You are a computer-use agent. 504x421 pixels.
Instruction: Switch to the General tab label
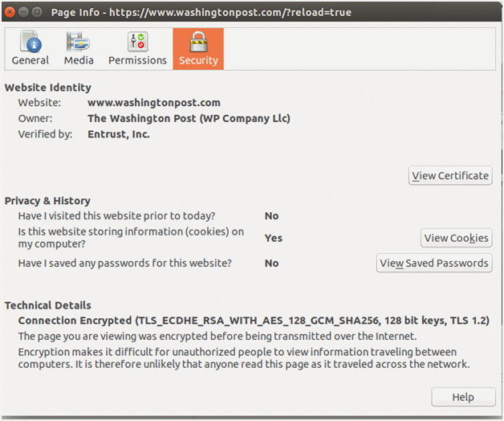[30, 60]
